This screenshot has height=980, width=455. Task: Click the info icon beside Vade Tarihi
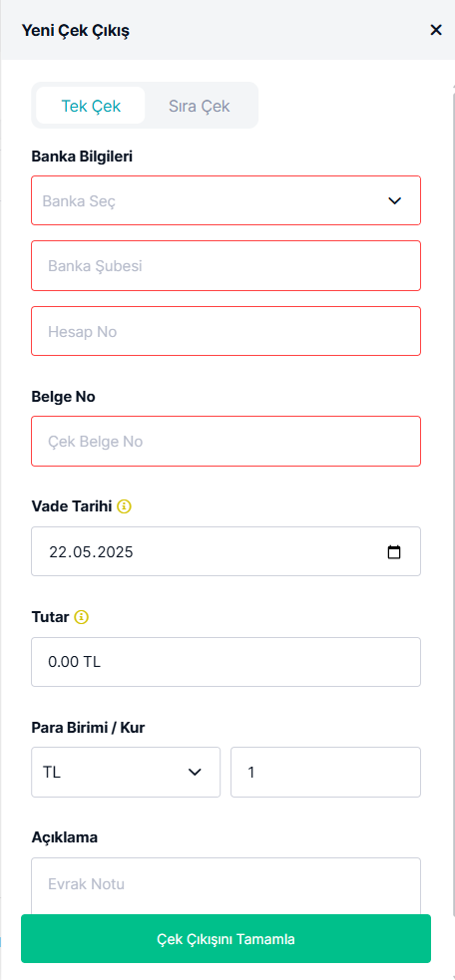coord(124,506)
